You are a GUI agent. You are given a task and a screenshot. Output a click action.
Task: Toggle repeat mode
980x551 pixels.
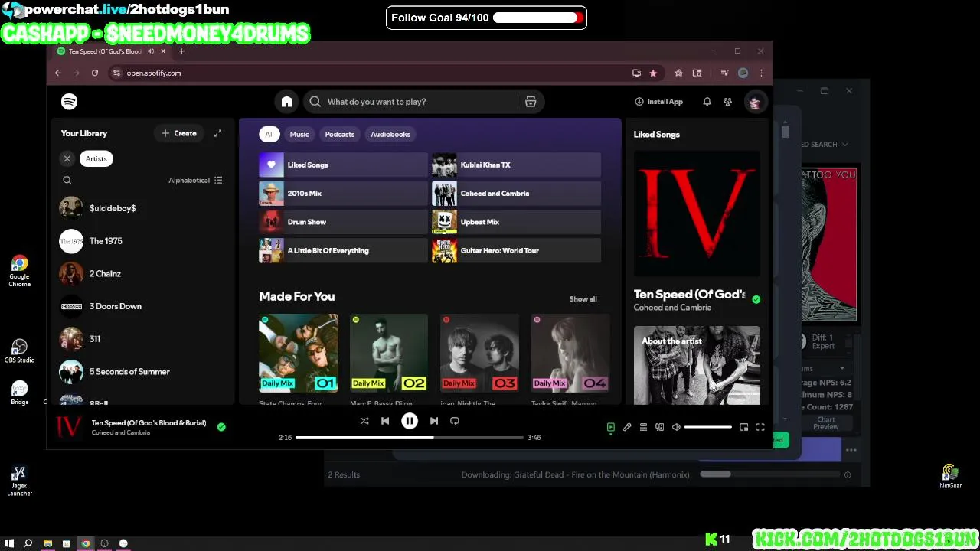[455, 421]
